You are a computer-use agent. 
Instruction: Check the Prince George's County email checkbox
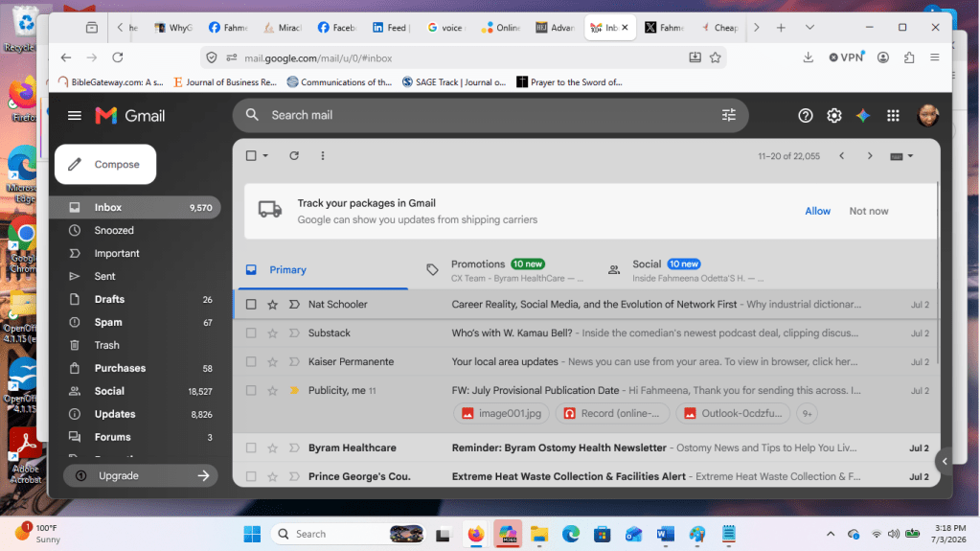[x=251, y=476]
